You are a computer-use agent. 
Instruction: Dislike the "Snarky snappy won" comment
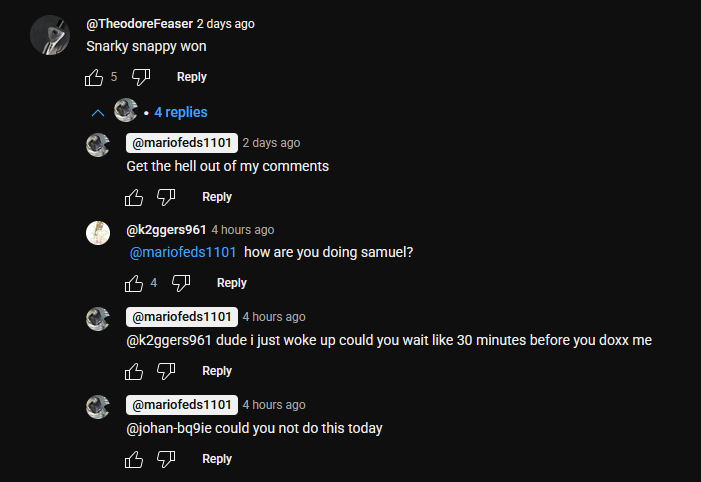click(141, 77)
